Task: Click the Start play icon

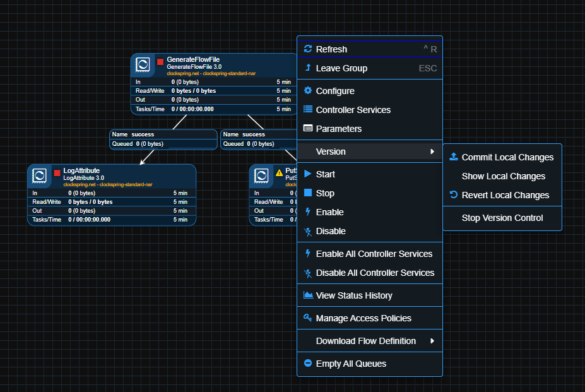Action: coord(308,174)
